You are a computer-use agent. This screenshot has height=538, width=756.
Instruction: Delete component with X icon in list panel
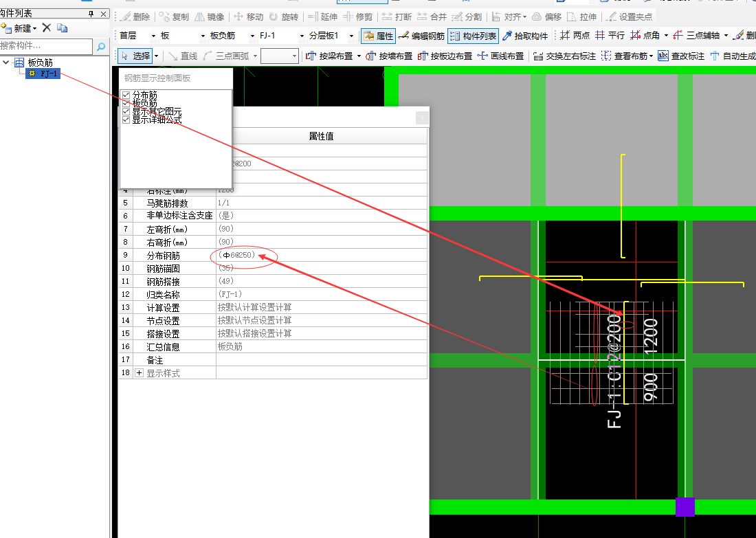[47, 28]
